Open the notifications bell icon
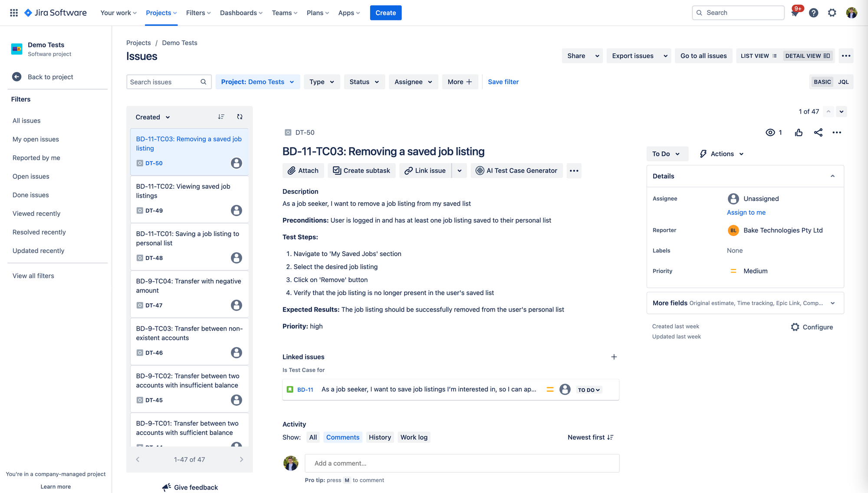This screenshot has height=493, width=868. [x=795, y=13]
